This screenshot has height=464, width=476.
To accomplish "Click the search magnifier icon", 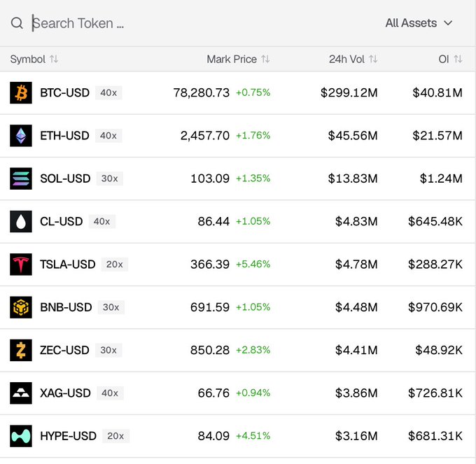I will (17, 23).
